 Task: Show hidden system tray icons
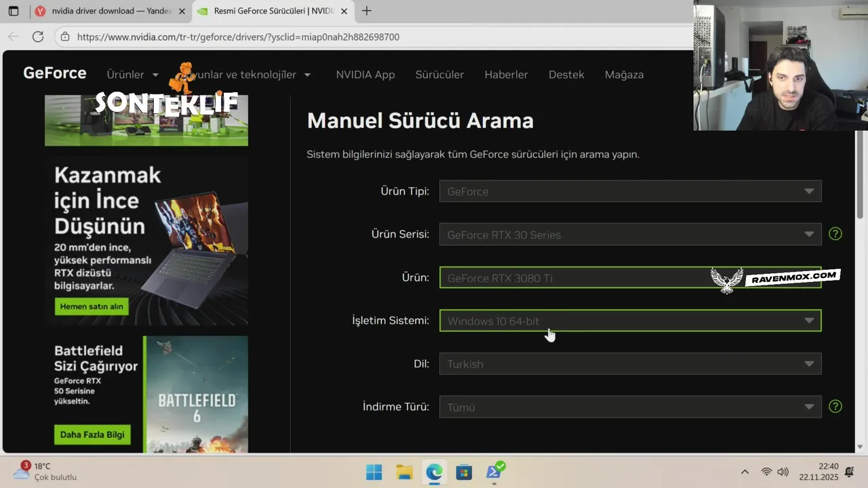(x=745, y=472)
